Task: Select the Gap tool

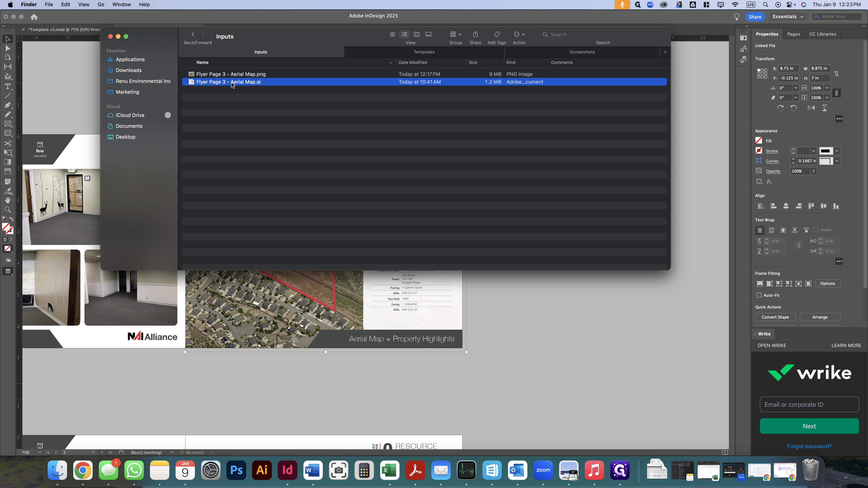Action: 8,67
